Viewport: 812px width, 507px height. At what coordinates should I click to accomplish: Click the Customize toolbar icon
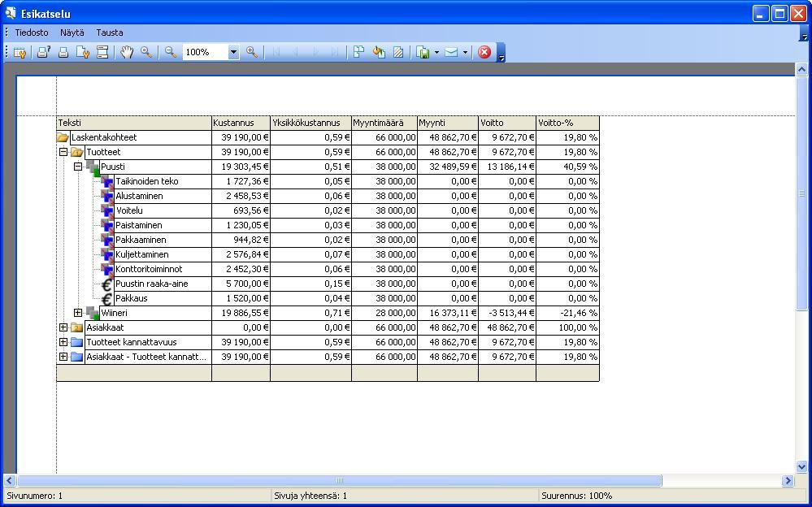[x=20, y=52]
